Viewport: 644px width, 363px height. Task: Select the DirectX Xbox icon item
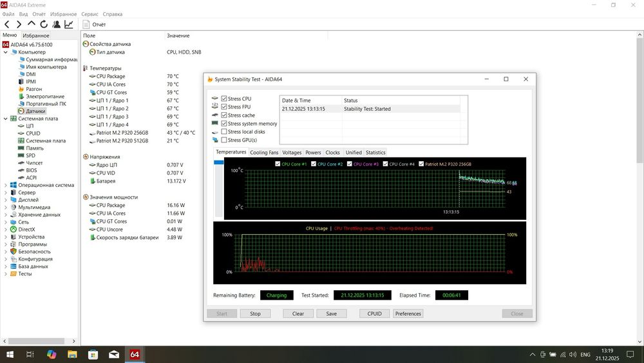tap(14, 230)
